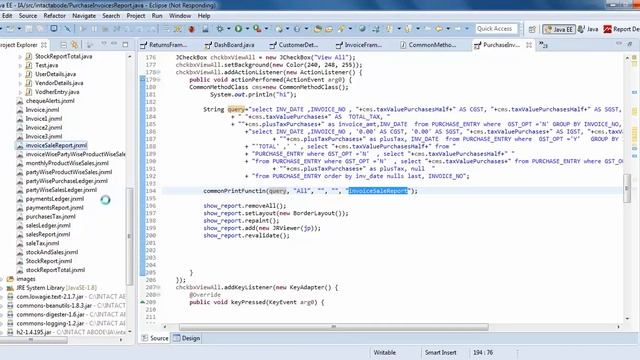Open the Help menu
640x360 pixels.
(x=204, y=16)
